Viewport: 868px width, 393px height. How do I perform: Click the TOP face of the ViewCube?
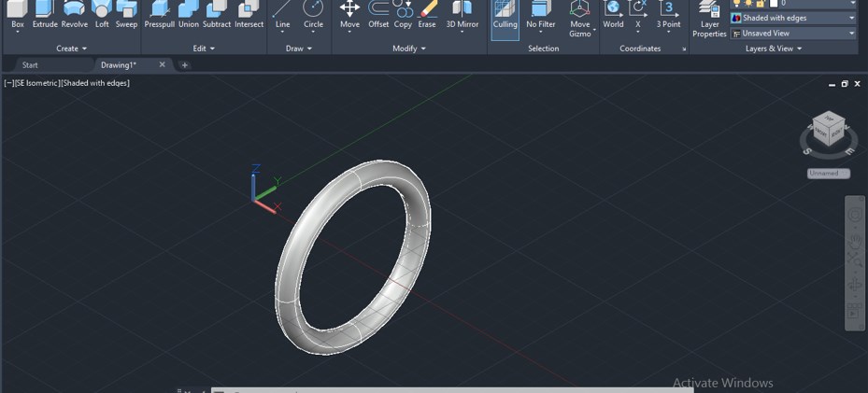click(830, 118)
